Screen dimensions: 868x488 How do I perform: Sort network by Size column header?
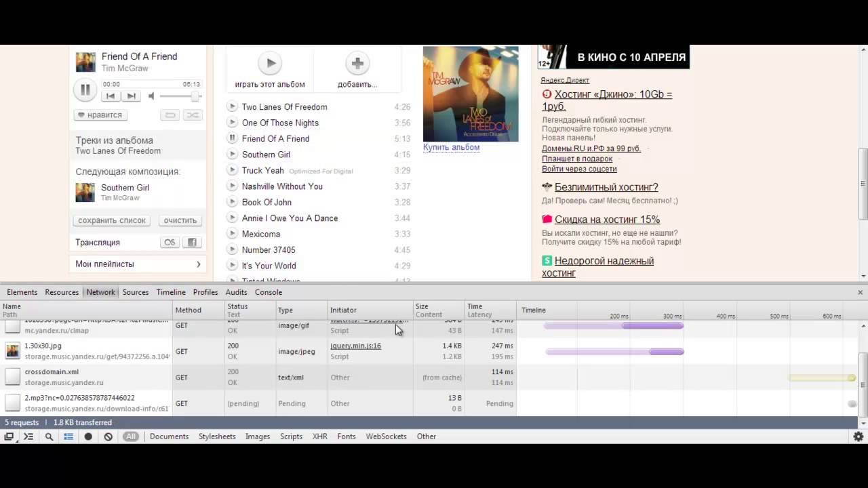[439, 310]
